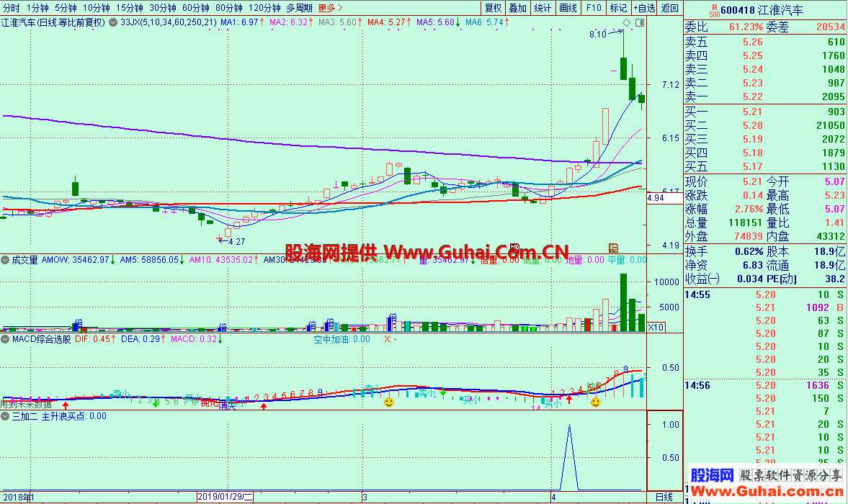
Task: Click the 14:55 tick trade row
Action: (x=764, y=295)
